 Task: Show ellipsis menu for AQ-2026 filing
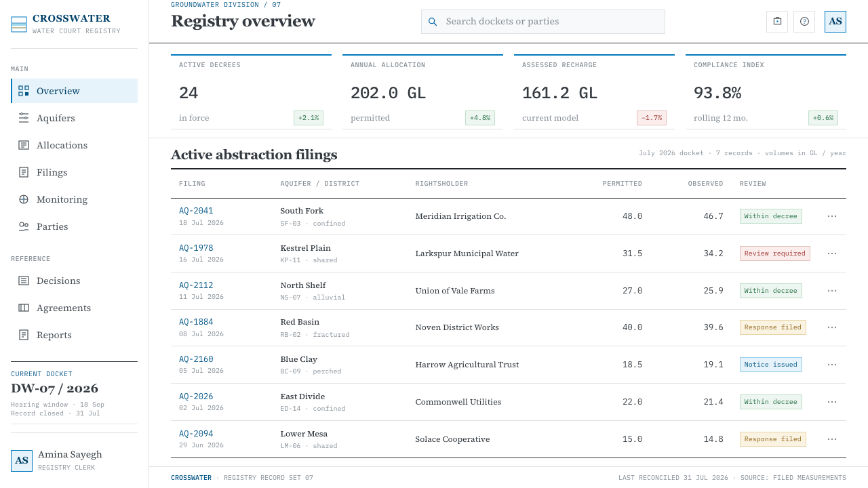[832, 402]
